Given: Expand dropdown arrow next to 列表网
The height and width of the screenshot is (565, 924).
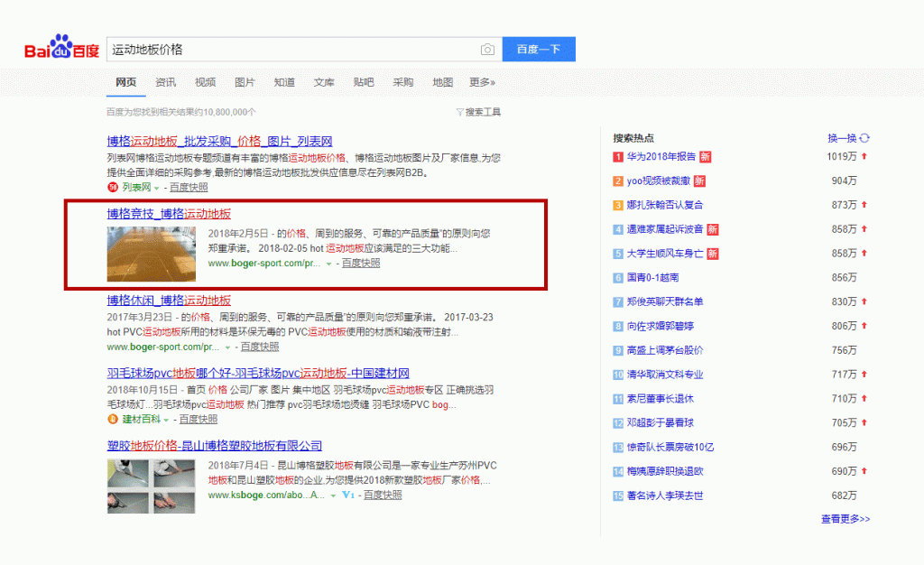Looking at the screenshot, I should 157,189.
